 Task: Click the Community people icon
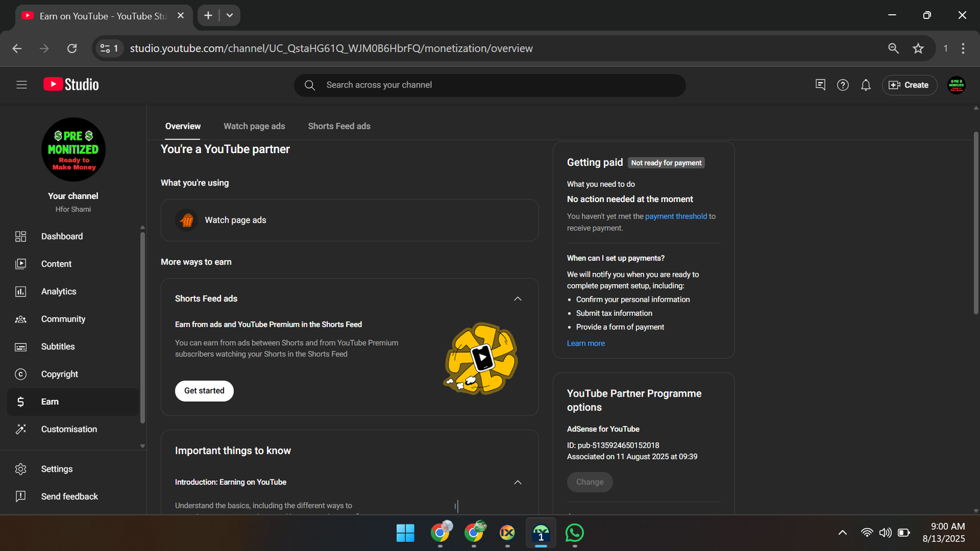pyautogui.click(x=21, y=319)
